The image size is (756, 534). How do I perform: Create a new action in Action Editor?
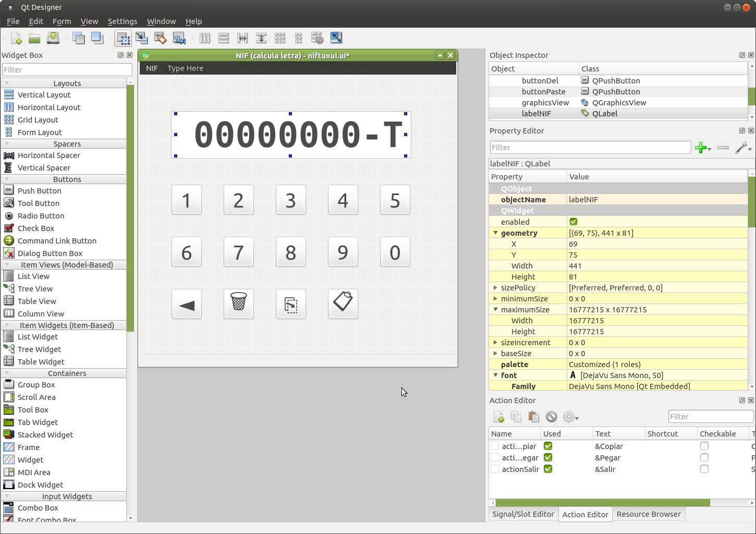[499, 417]
